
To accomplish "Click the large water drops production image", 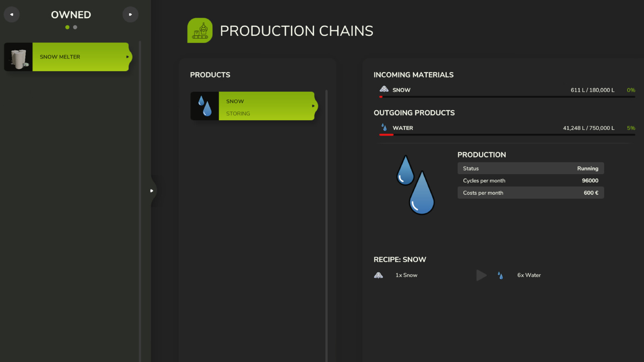I will (415, 185).
